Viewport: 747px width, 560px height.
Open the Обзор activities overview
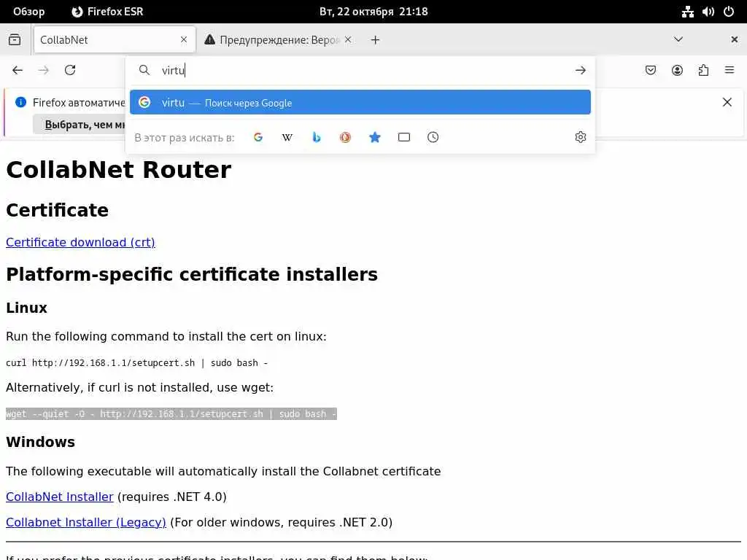coord(28,12)
